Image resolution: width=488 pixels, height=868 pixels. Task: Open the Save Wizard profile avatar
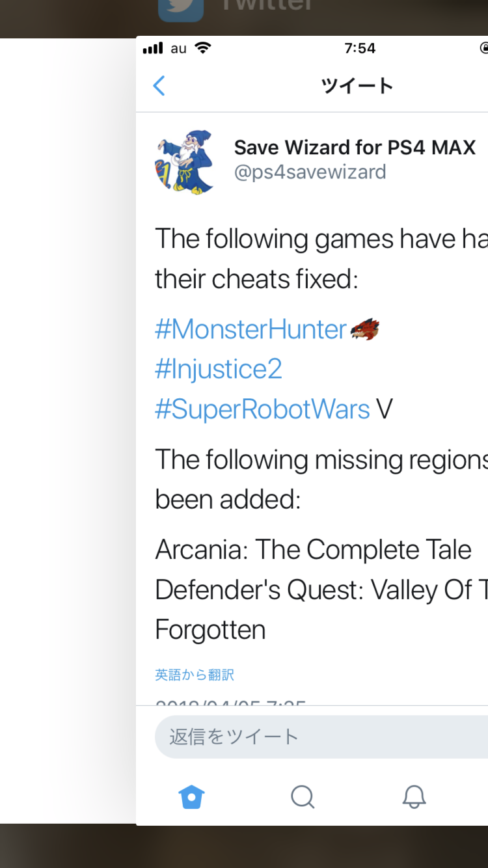click(185, 161)
